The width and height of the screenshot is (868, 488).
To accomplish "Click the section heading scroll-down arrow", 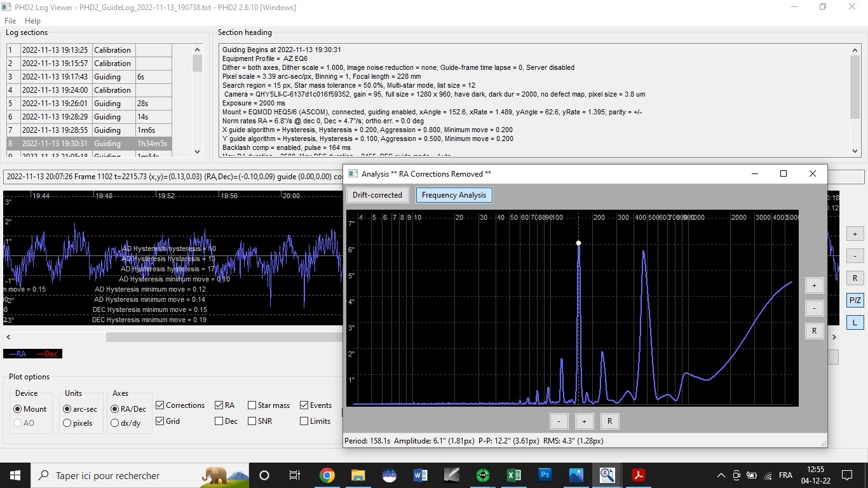I will click(855, 151).
